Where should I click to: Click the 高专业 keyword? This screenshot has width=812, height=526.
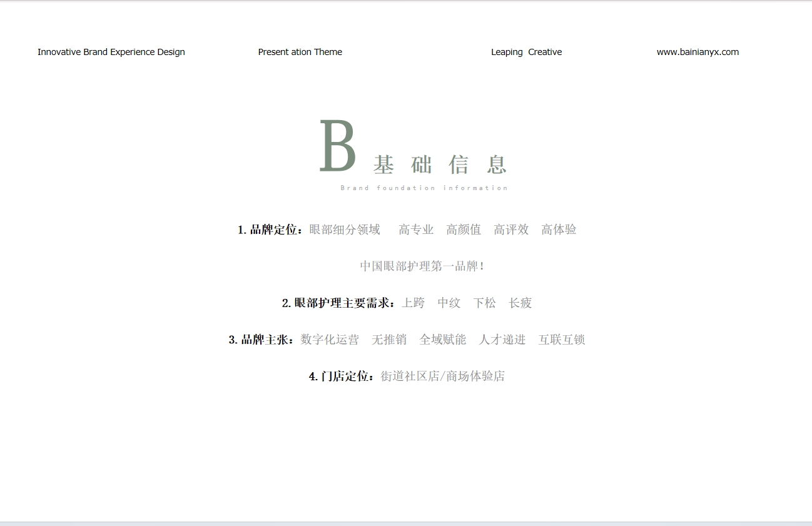point(416,230)
